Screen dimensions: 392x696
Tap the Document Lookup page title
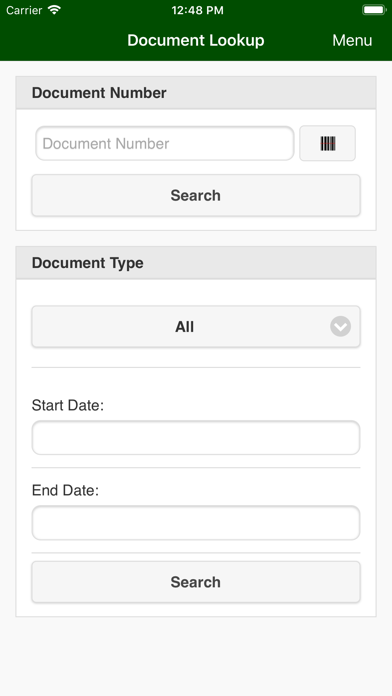(196, 40)
